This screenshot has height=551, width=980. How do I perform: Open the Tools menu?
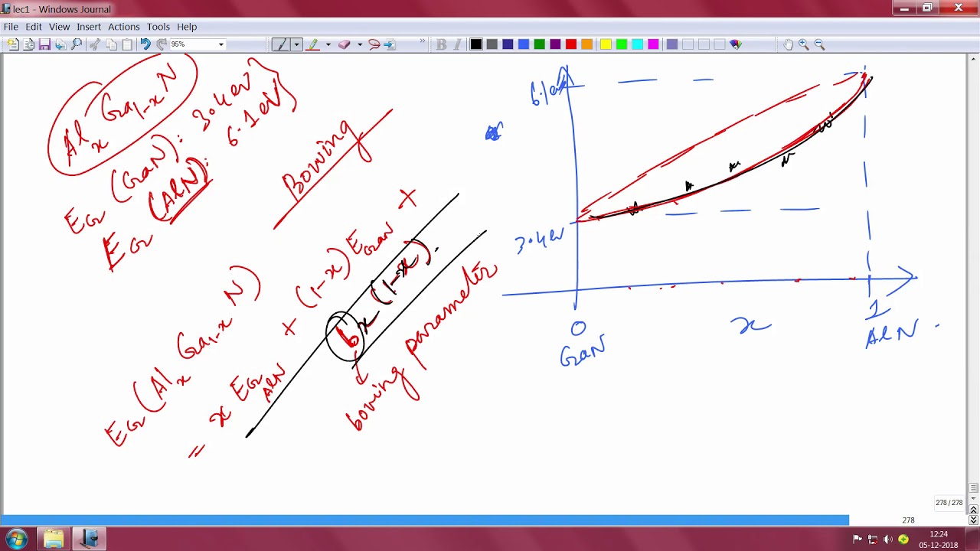[158, 27]
